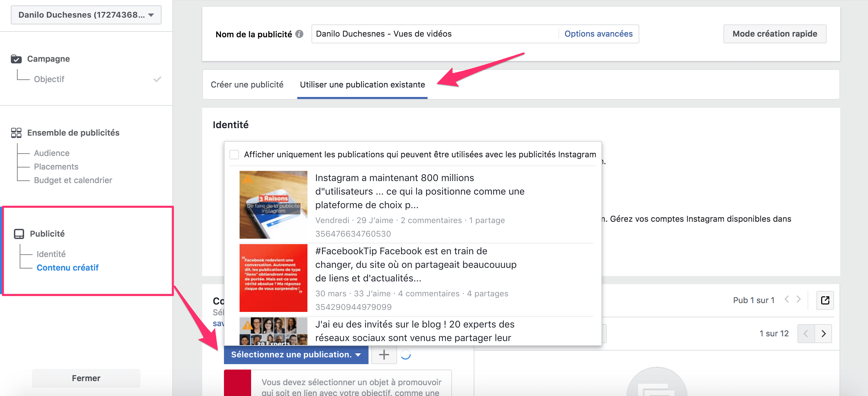Select Contenu créatif in sidebar

pos(68,268)
